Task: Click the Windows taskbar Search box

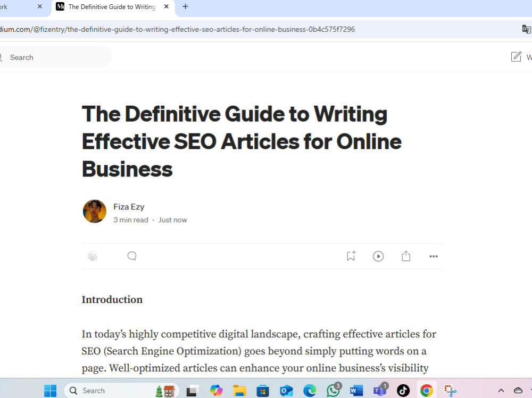Action: (x=121, y=391)
